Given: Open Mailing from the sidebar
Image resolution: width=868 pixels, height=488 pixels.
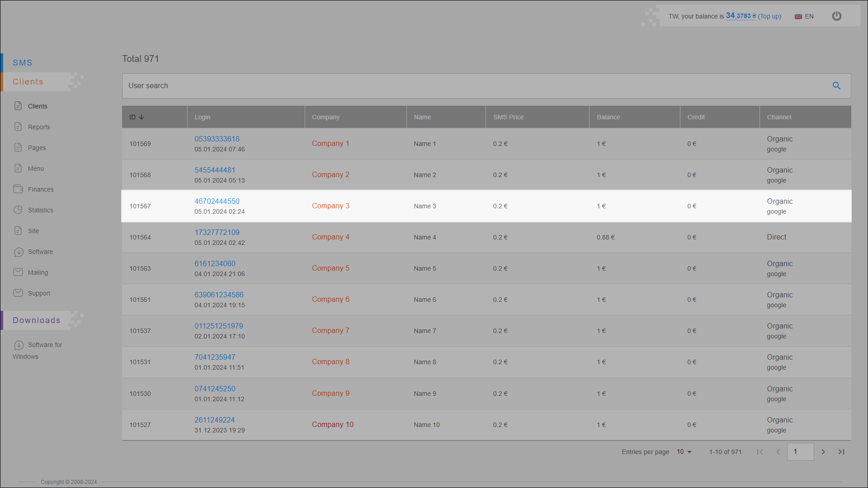Looking at the screenshot, I should tap(38, 272).
